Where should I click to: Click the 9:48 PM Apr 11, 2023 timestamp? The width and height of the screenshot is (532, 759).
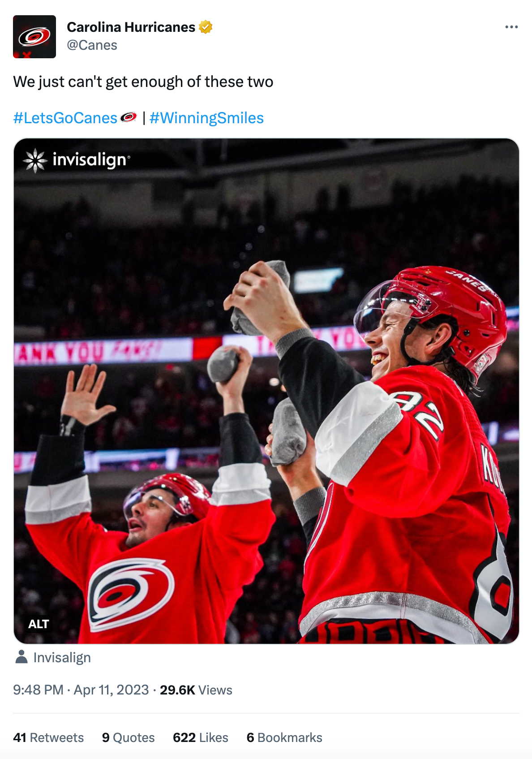click(x=81, y=690)
